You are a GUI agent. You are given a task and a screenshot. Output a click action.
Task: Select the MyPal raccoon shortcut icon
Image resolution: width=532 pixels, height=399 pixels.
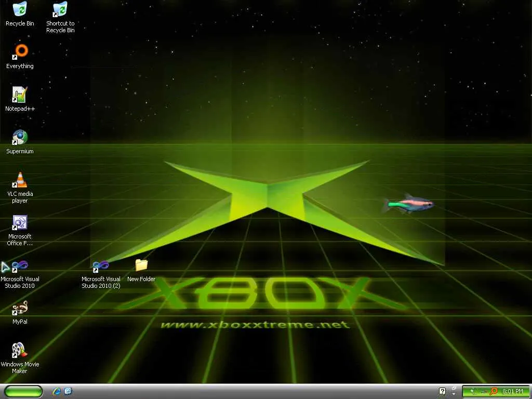pyautogui.click(x=20, y=308)
